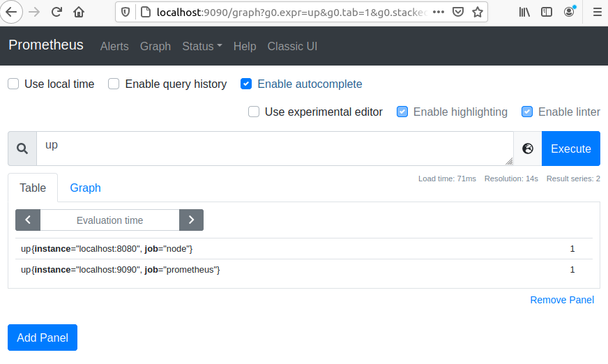This screenshot has width=608, height=364.
Task: Click the Remove Panel link
Action: click(x=562, y=300)
